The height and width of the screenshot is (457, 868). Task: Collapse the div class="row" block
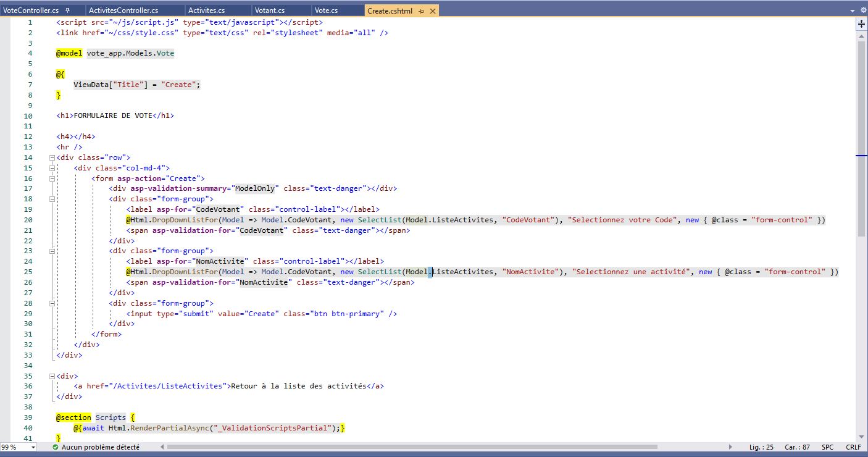click(x=52, y=157)
